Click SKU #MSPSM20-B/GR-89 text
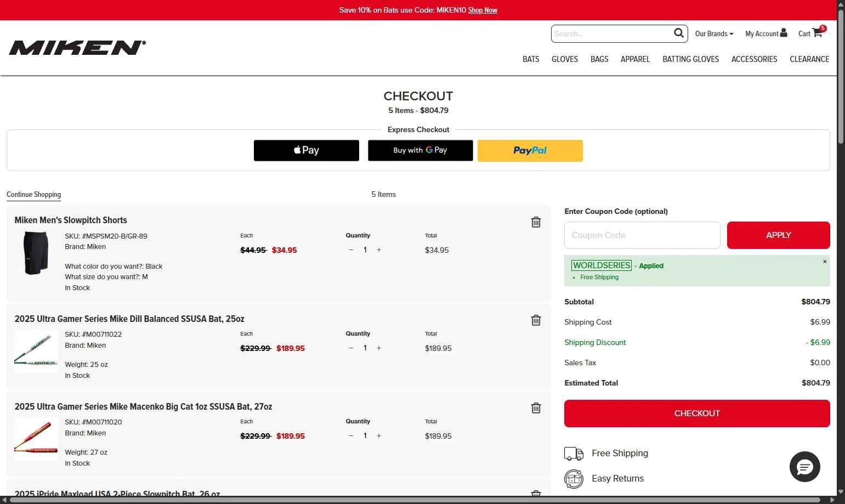Image resolution: width=845 pixels, height=504 pixels. tap(106, 236)
